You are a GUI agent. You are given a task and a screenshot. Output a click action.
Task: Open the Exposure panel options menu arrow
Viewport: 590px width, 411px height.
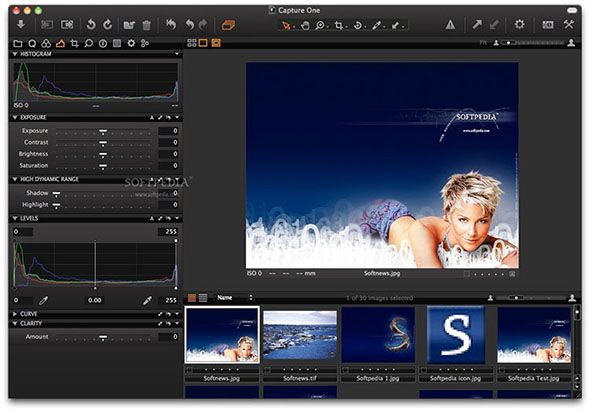[x=176, y=118]
